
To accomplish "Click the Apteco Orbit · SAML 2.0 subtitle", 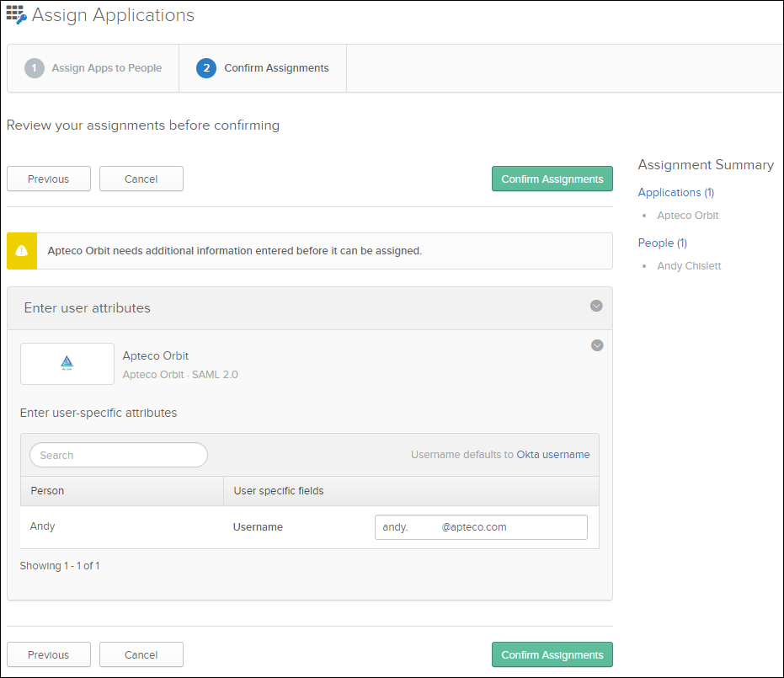I will 180,375.
